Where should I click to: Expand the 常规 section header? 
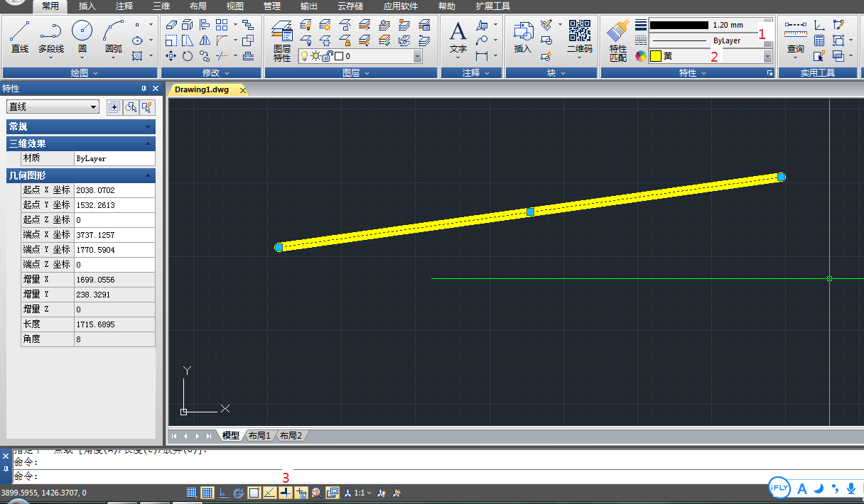pos(80,126)
